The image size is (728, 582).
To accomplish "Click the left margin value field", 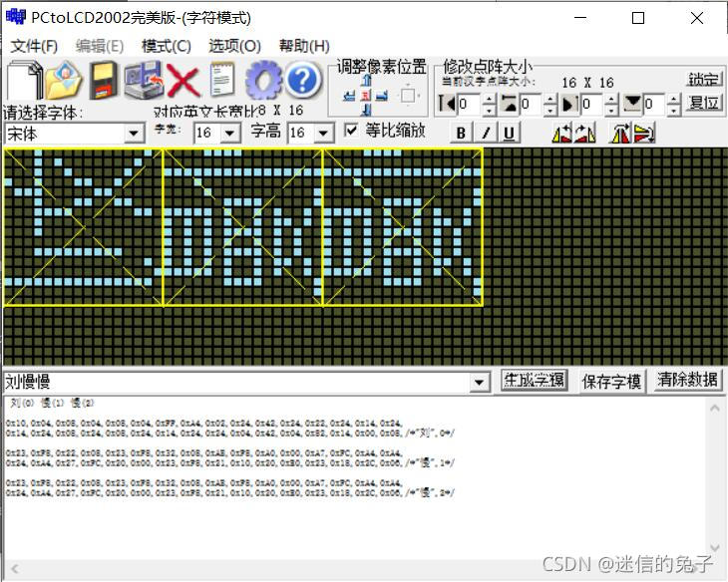I will tap(470, 104).
